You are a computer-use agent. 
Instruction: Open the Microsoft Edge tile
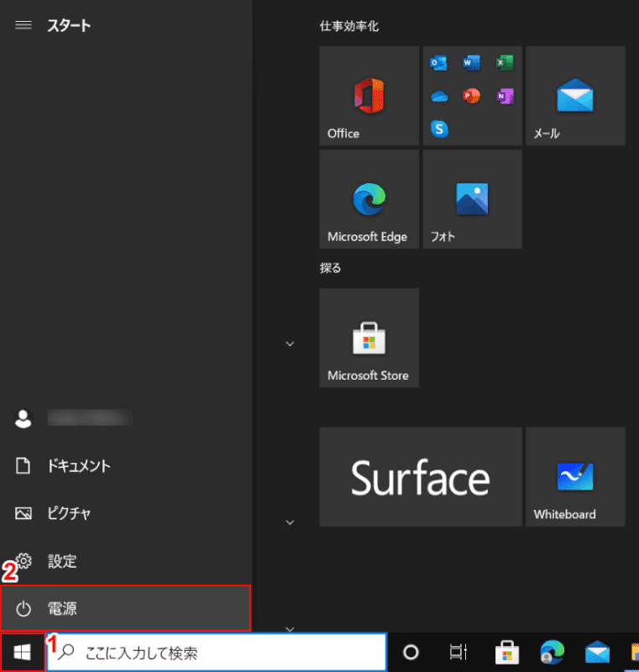click(x=369, y=199)
